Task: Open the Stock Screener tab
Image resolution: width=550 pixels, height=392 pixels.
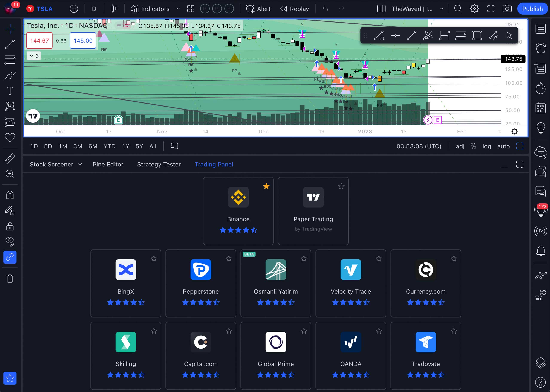Action: (51, 164)
